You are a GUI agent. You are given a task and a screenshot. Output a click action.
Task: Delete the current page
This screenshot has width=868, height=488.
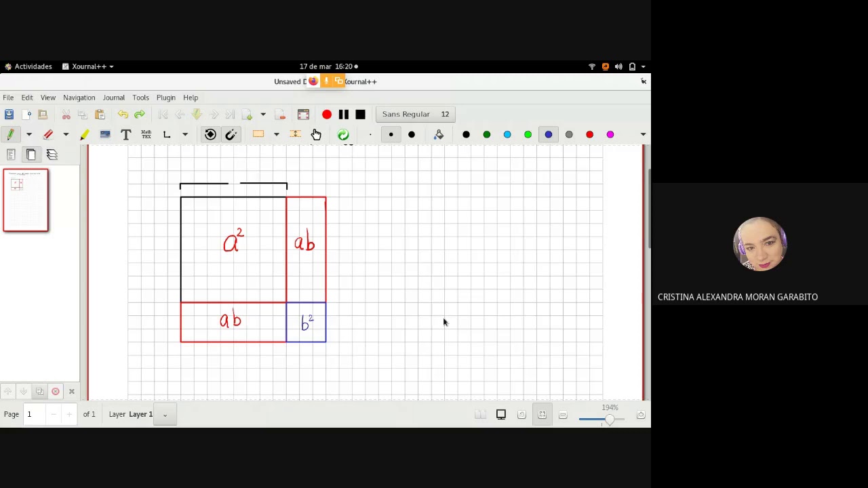pos(280,115)
